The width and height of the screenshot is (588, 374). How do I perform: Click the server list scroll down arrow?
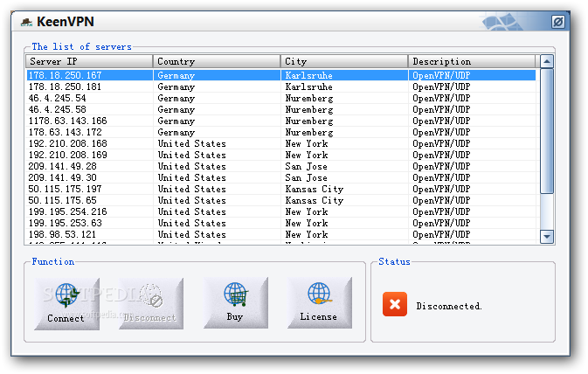547,237
